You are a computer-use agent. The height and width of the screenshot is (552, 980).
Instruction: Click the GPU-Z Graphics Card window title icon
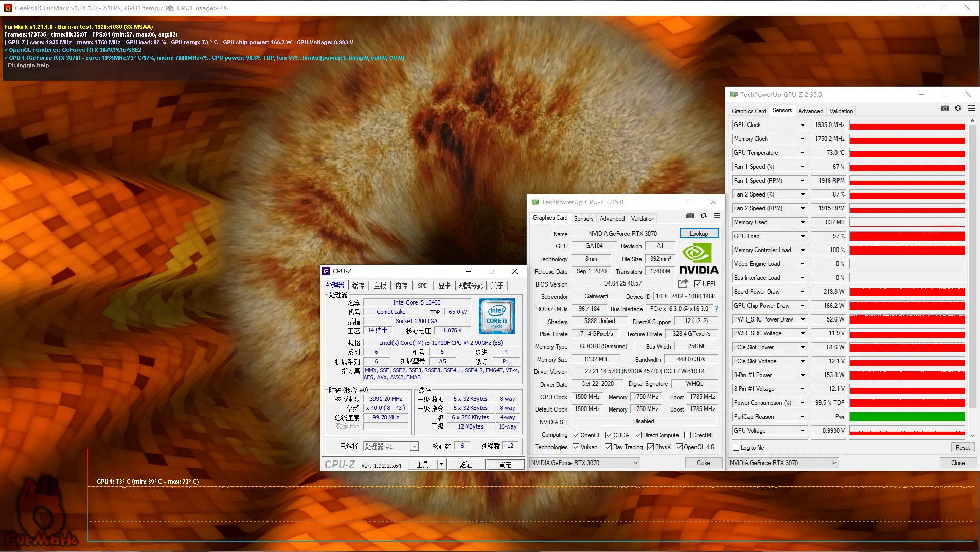tap(535, 202)
